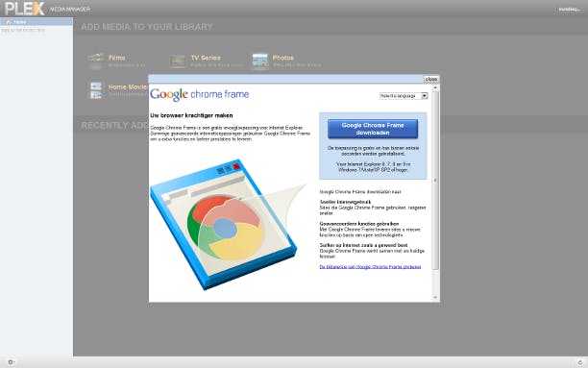
Task: Click the dialog scrollbar up arrow
Action: click(x=435, y=87)
